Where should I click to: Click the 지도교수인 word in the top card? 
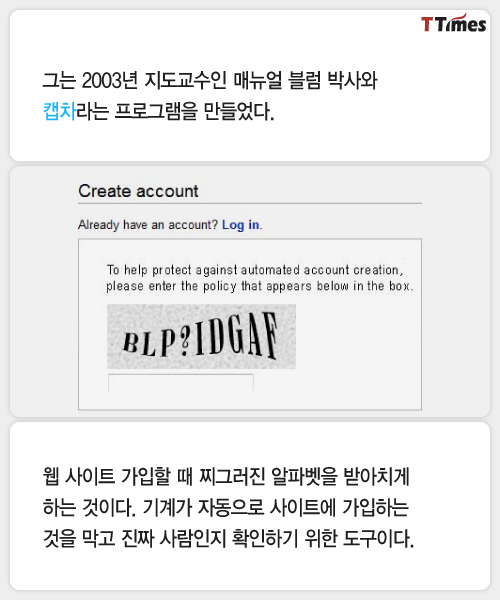186,80
